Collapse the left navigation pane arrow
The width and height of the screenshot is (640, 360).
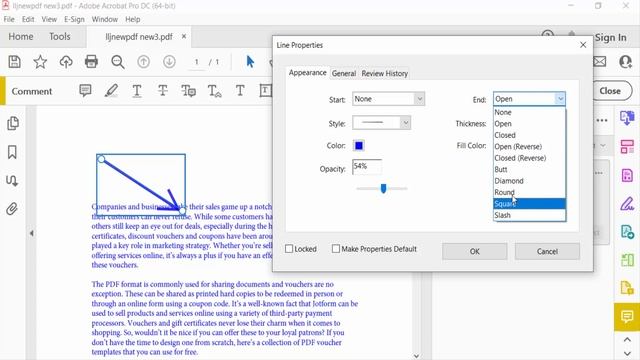[x=31, y=233]
